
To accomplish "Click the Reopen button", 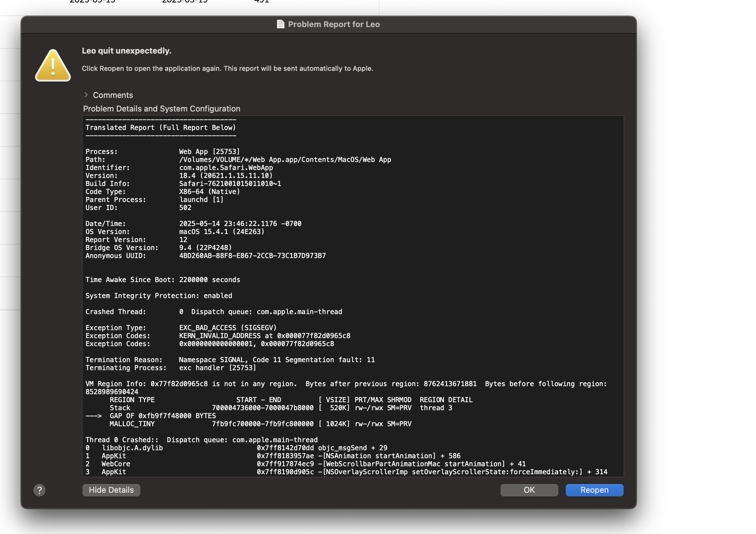I will pyautogui.click(x=594, y=490).
